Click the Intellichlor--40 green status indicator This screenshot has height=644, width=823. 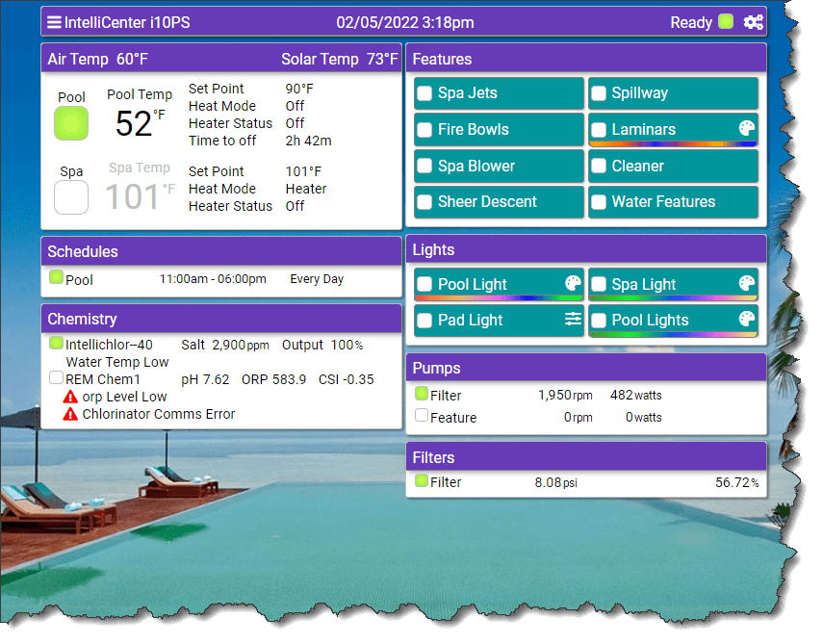56,343
